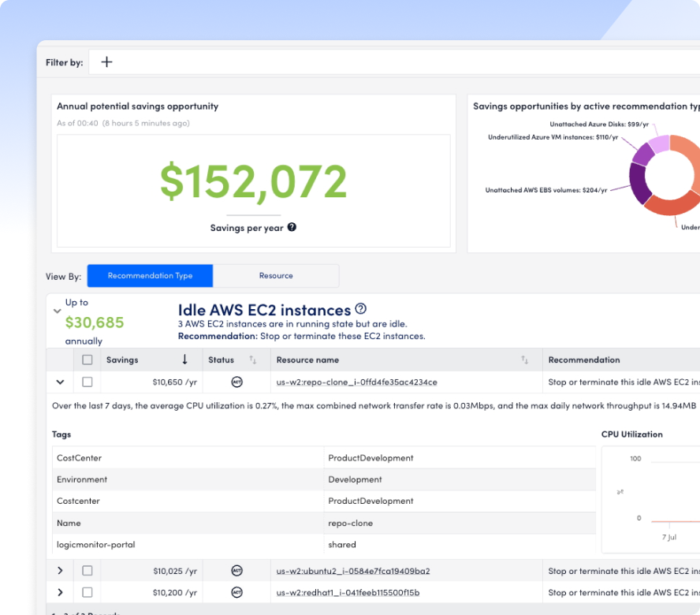
Task: Click the Underutilized Azure VM instances: $110/yr label
Action: click(x=553, y=137)
